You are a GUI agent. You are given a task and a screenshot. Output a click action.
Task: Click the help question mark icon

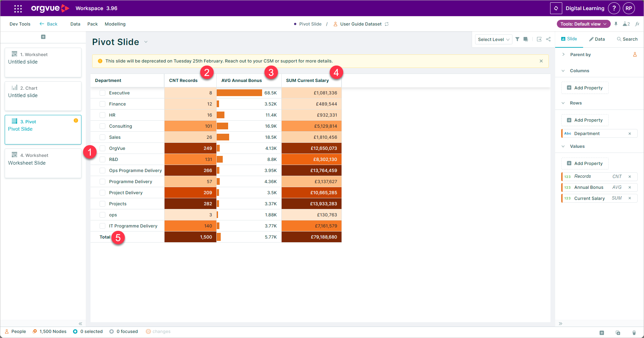(x=614, y=8)
